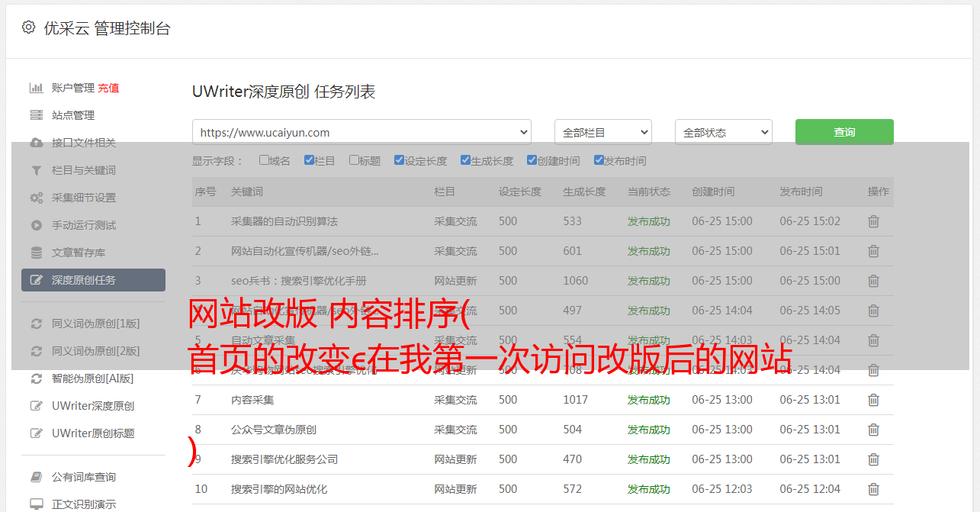The width and height of the screenshot is (980, 512).
Task: Click edit icon of UWriter原创标题
Action: click(36, 433)
